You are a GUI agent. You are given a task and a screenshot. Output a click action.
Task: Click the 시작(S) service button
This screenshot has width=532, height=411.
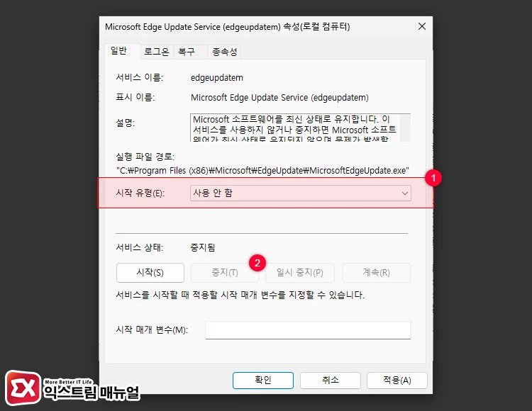pos(150,272)
